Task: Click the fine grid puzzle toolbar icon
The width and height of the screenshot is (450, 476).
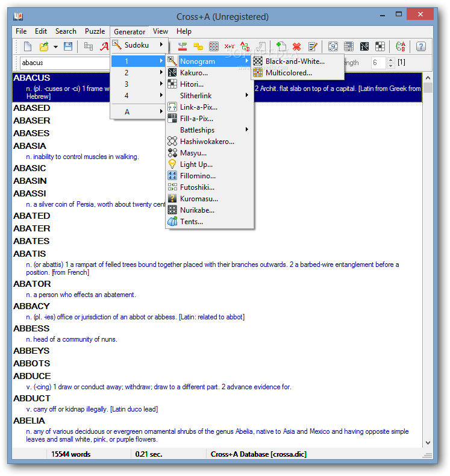Action: (x=349, y=46)
